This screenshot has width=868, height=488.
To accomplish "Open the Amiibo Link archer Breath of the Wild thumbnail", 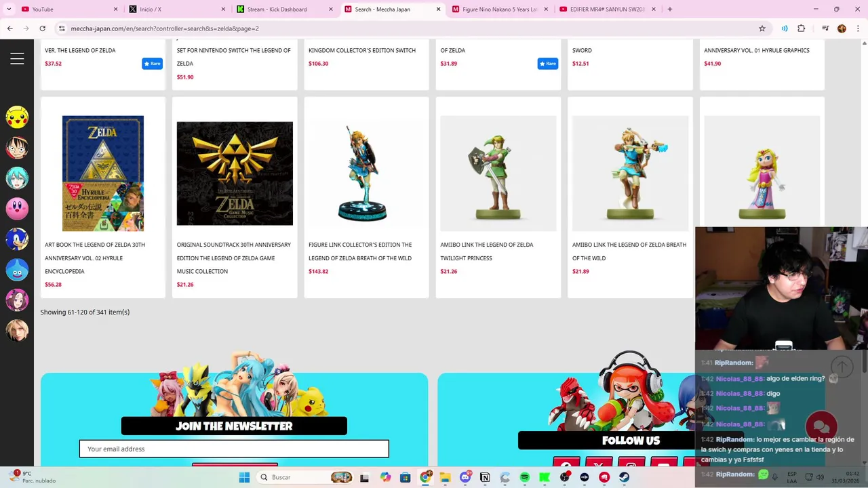I will pos(630,174).
